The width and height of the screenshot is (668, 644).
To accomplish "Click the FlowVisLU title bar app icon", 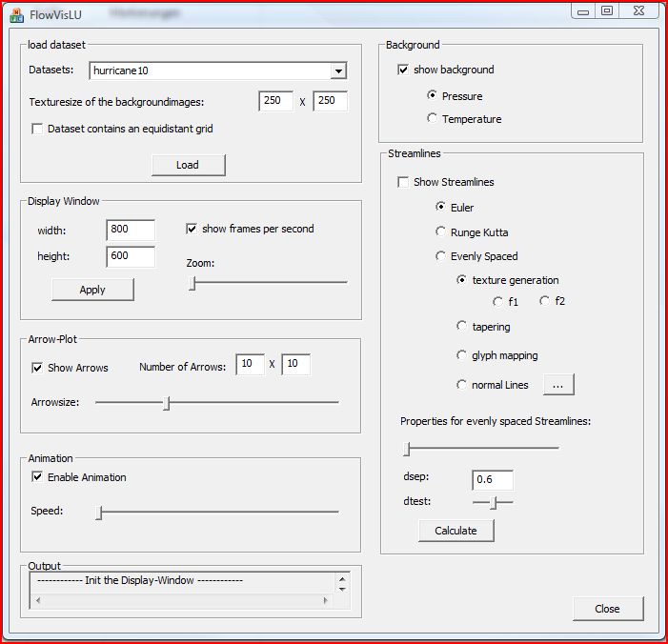I will coord(16,12).
